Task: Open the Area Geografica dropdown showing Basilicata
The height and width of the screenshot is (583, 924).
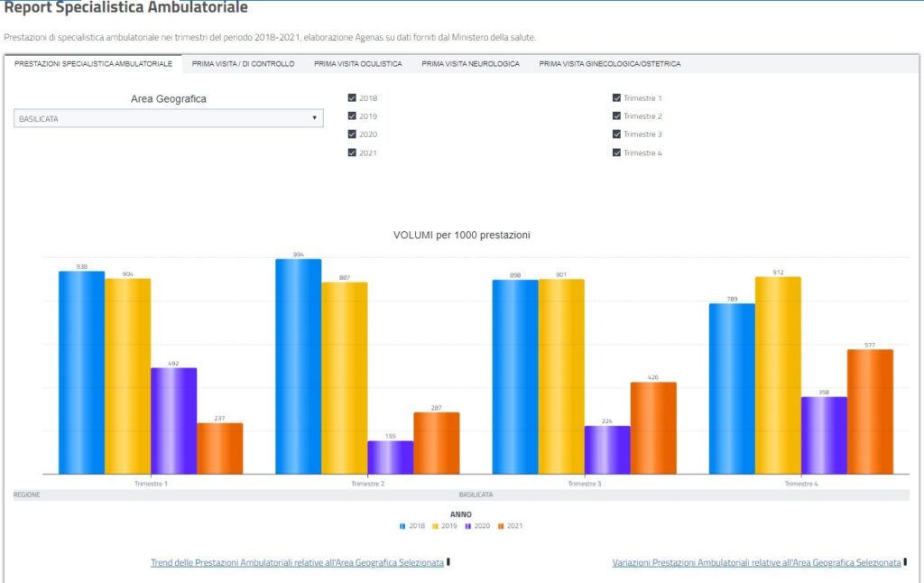Action: pyautogui.click(x=168, y=118)
